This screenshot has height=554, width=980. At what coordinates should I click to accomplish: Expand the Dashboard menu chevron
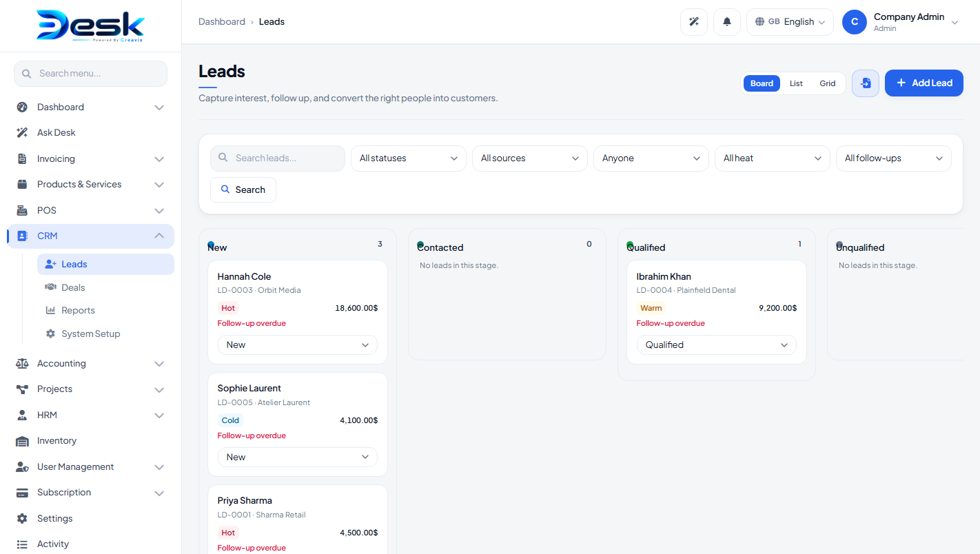[x=159, y=107]
